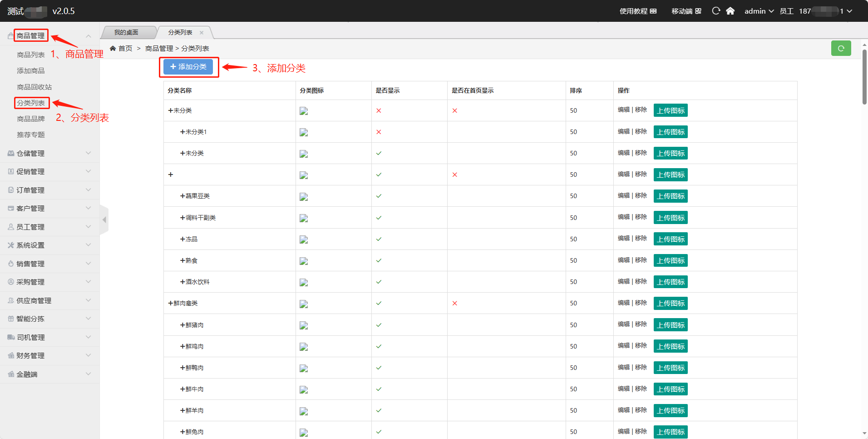Click the vertical page scrollbar
The width and height of the screenshot is (868, 439).
[x=864, y=77]
